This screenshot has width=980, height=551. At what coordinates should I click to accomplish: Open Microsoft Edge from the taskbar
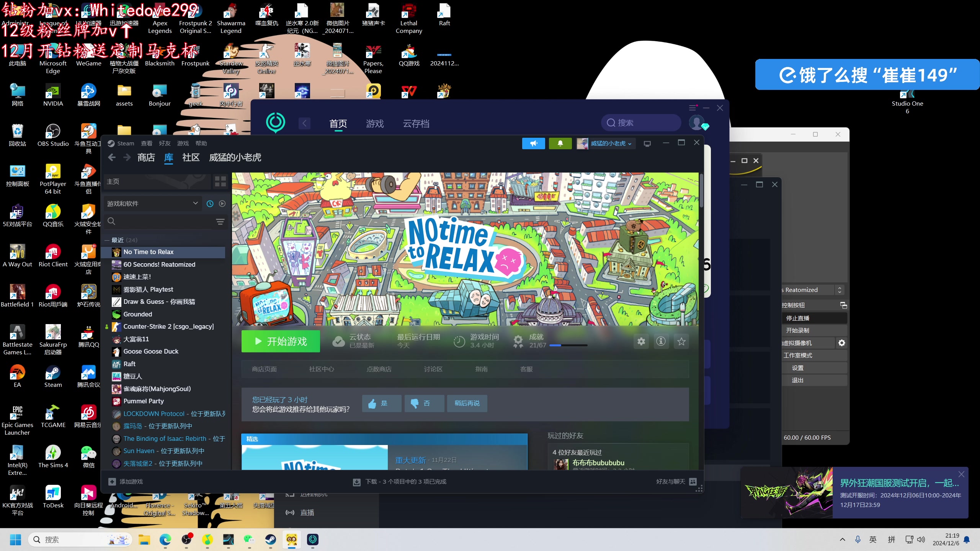(165, 540)
